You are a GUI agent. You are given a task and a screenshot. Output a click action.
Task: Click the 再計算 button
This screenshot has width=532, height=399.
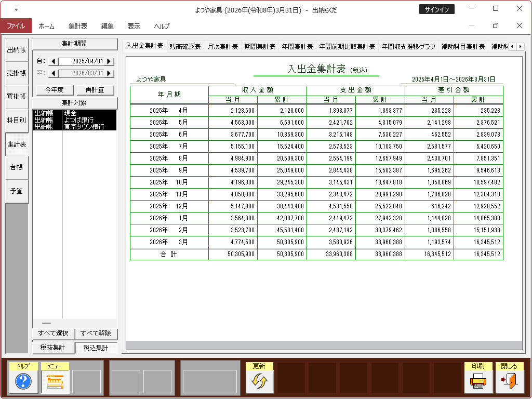[x=95, y=90]
